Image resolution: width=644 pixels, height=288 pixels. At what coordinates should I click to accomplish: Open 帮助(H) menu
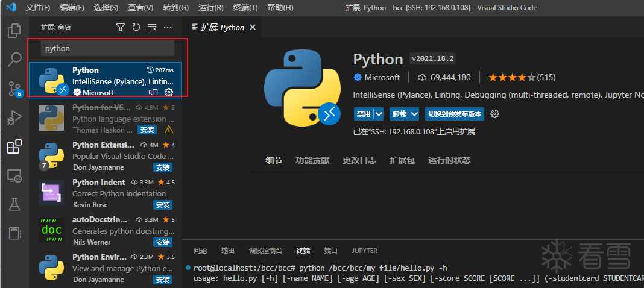tap(280, 8)
